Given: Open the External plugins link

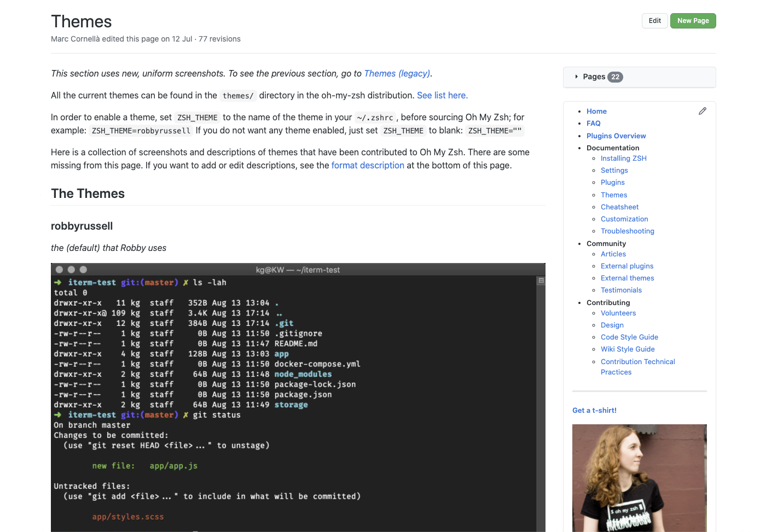Looking at the screenshot, I should point(627,266).
